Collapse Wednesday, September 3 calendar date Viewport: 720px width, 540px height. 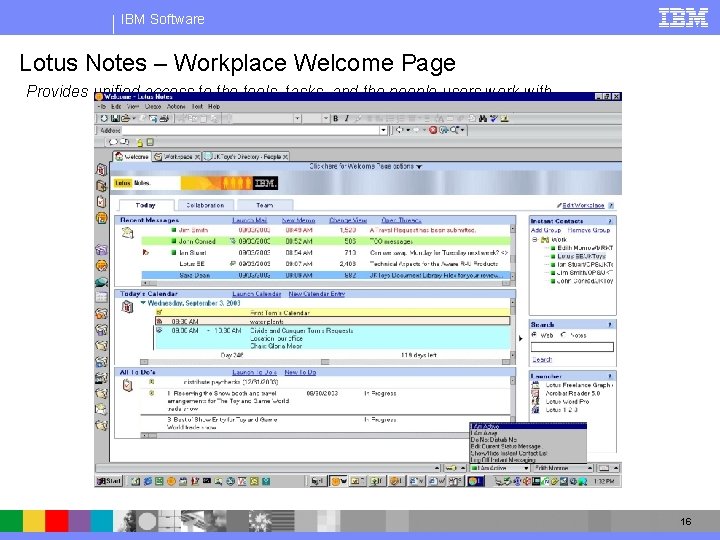pyautogui.click(x=143, y=303)
